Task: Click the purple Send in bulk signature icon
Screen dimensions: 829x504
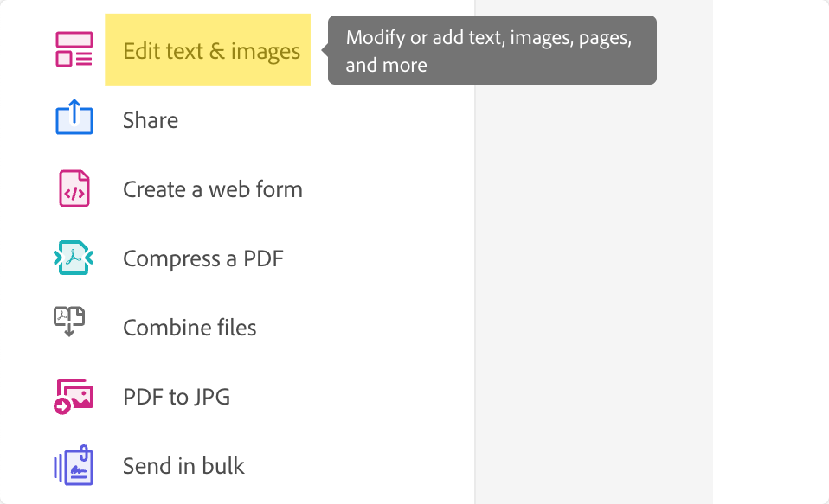Action: pos(74,465)
